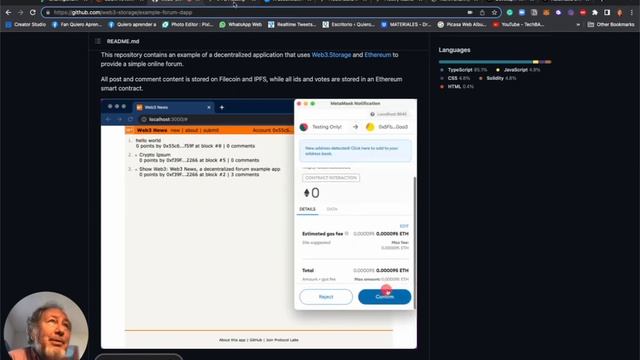
Task: Select the HTML language entry
Action: click(x=457, y=87)
